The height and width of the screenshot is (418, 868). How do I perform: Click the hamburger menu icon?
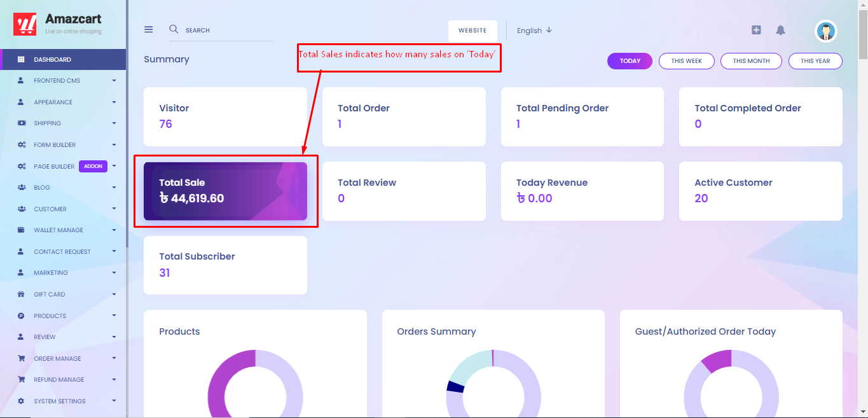tap(149, 29)
